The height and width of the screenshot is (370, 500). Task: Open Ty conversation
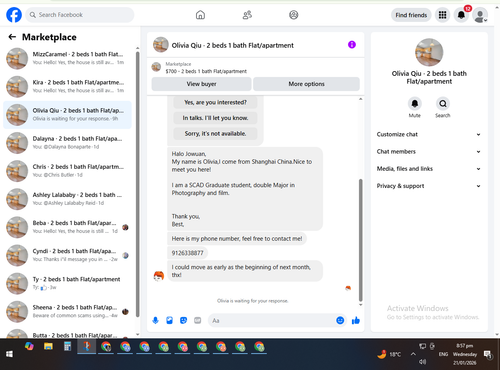point(67,283)
